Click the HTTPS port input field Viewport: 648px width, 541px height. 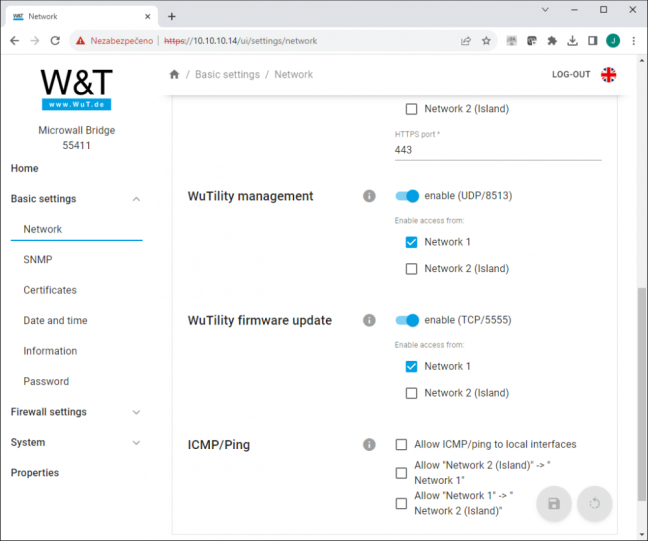(498, 150)
